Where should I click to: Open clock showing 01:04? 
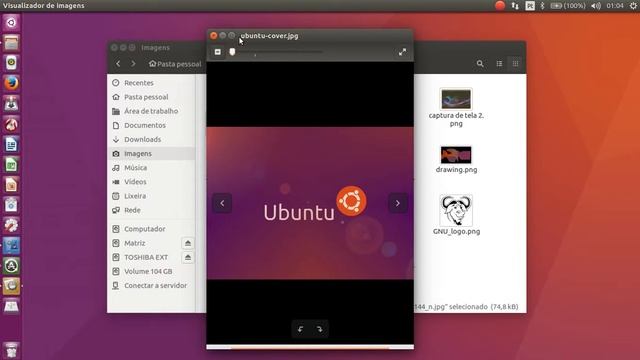615,5
